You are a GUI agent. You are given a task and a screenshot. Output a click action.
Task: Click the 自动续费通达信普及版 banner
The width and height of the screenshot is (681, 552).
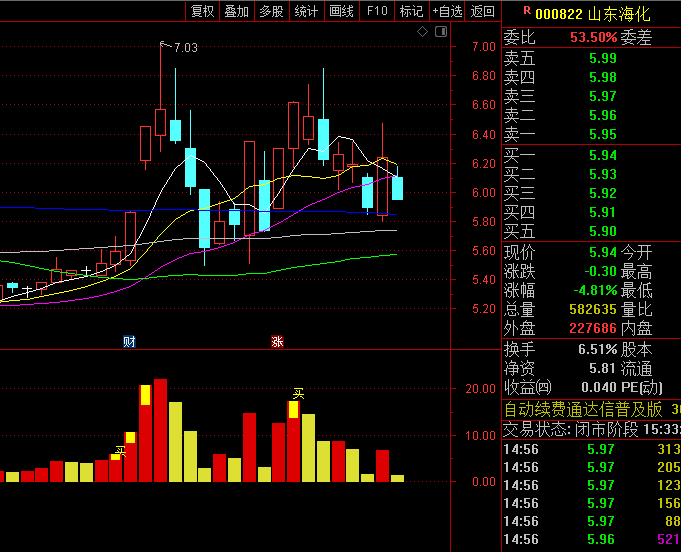click(x=583, y=409)
